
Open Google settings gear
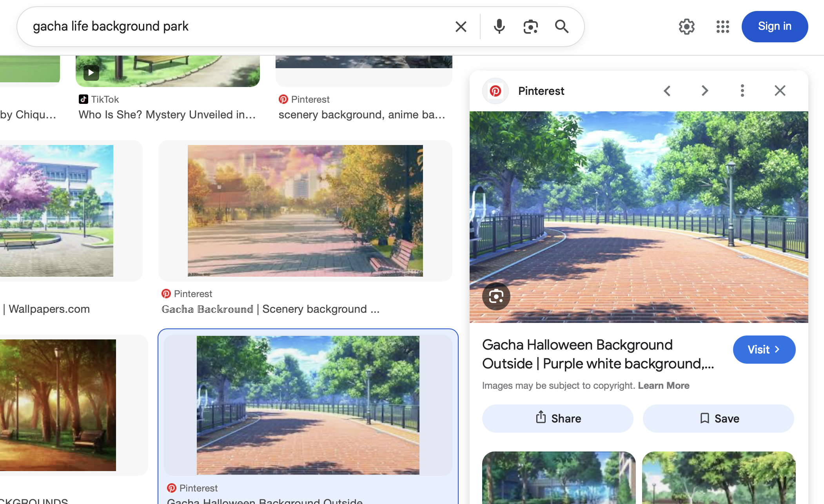point(686,27)
